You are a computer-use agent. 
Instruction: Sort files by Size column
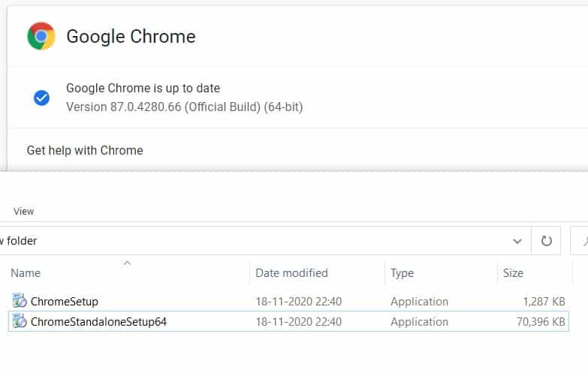pyautogui.click(x=513, y=273)
